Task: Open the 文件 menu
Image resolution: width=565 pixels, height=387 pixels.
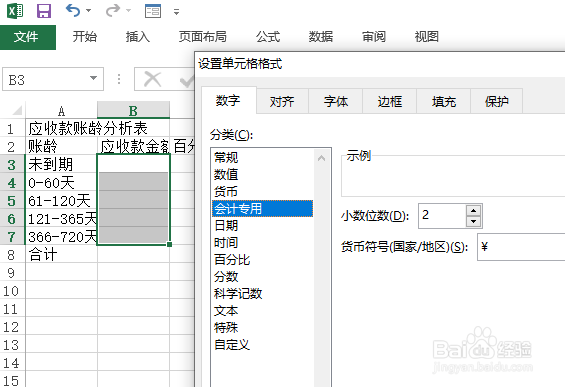Action: pos(28,37)
